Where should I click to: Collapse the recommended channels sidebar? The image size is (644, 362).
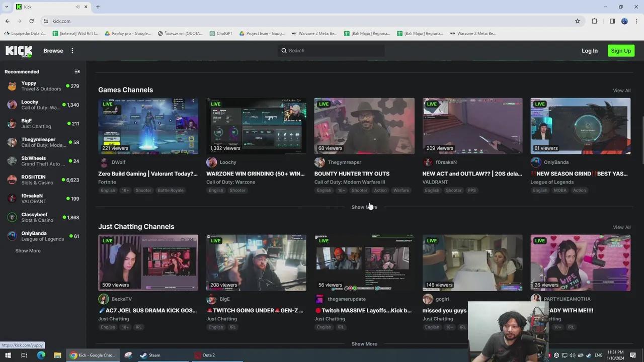77,71
